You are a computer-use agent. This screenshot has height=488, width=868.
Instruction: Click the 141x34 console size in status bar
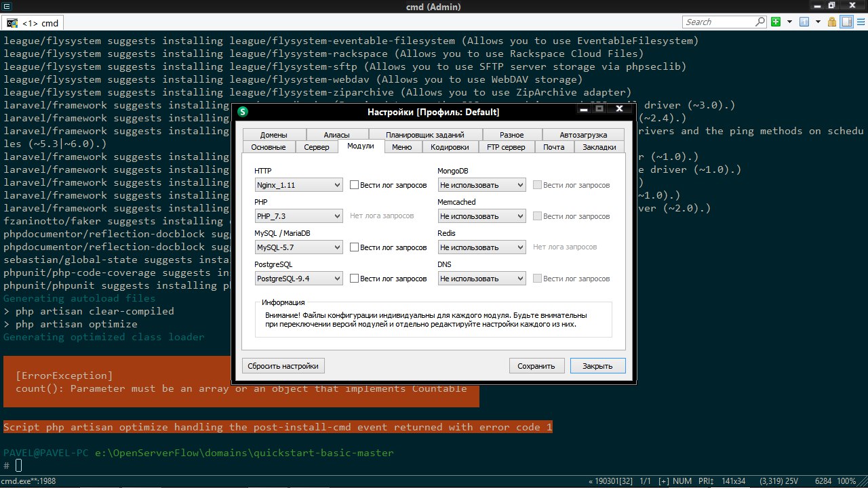pos(734,481)
